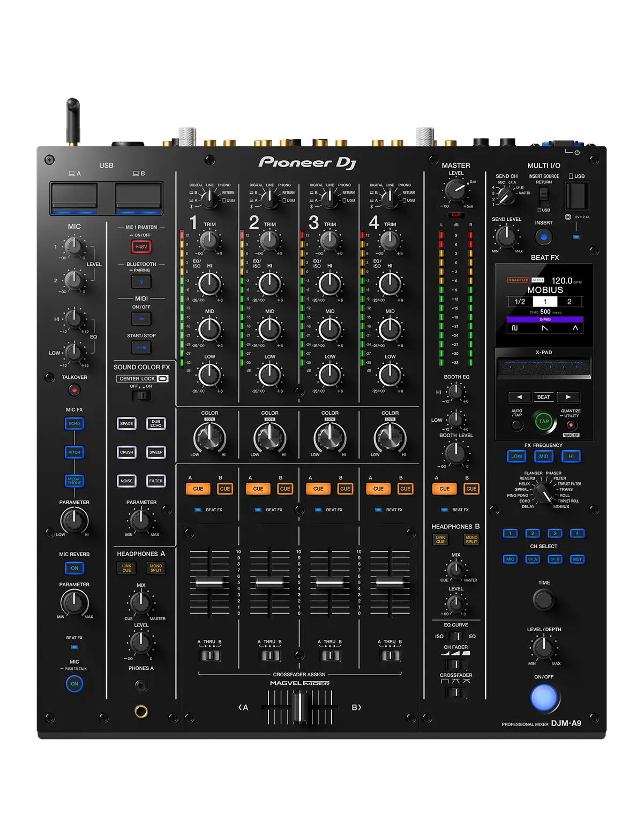Click channel 3 CUE B button
The image size is (644, 837).
click(345, 489)
